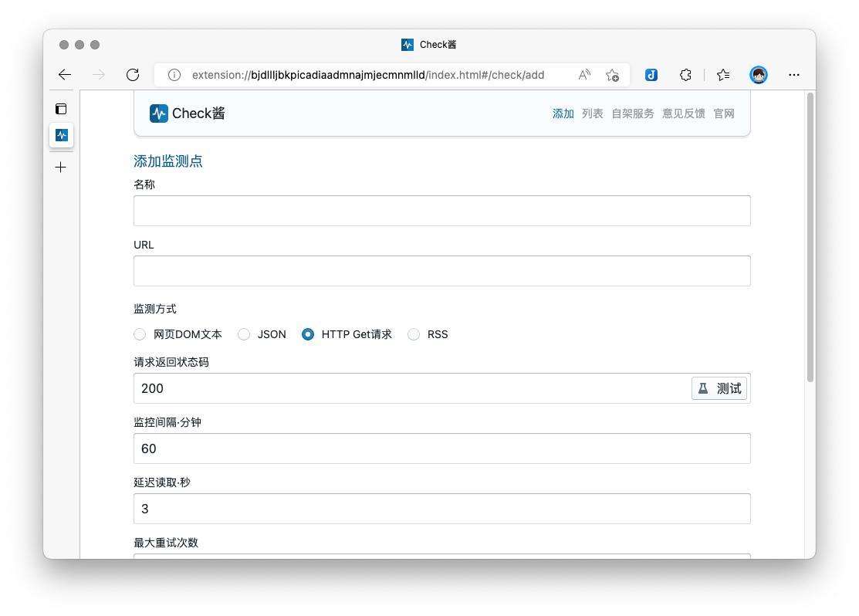Switch monitoring mode to RSS
The height and width of the screenshot is (616, 859).
[413, 334]
